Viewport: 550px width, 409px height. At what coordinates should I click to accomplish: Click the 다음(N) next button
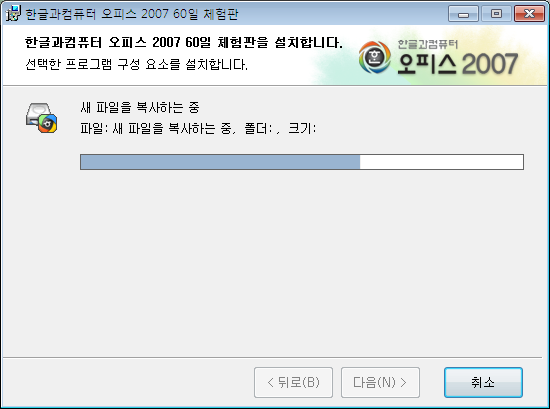tap(380, 382)
